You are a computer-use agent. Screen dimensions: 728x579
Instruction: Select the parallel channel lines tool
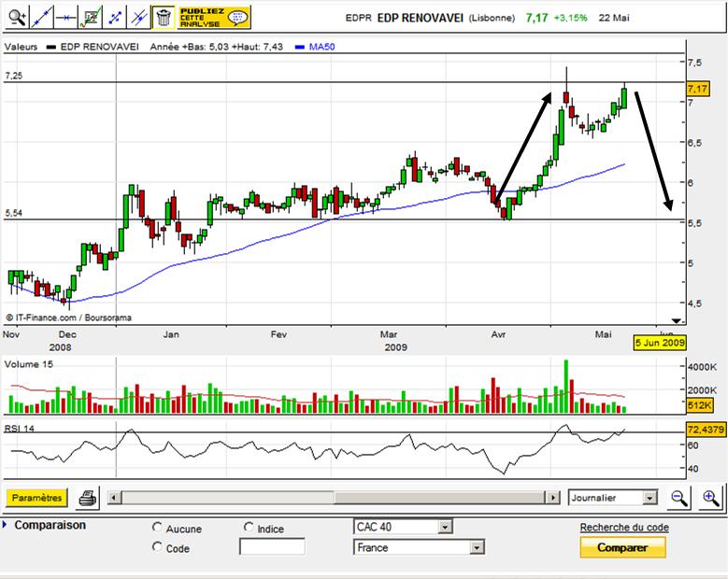click(139, 18)
